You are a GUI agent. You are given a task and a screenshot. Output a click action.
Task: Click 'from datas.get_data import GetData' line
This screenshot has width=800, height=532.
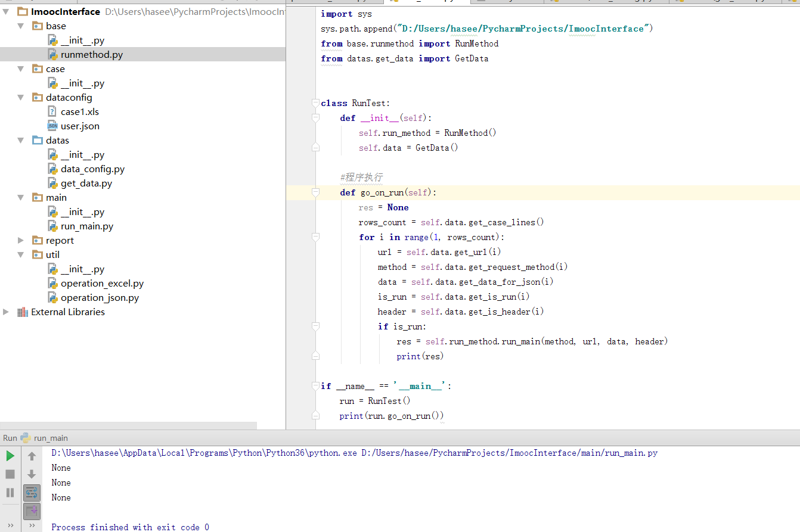pyautogui.click(x=404, y=58)
